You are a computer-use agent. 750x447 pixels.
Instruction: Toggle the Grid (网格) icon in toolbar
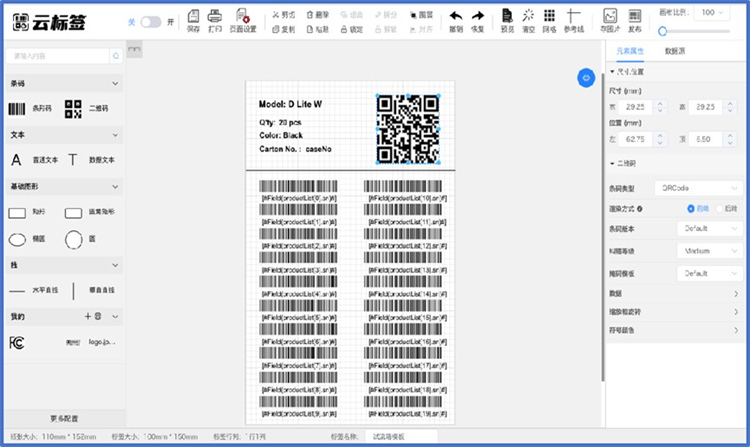click(549, 16)
